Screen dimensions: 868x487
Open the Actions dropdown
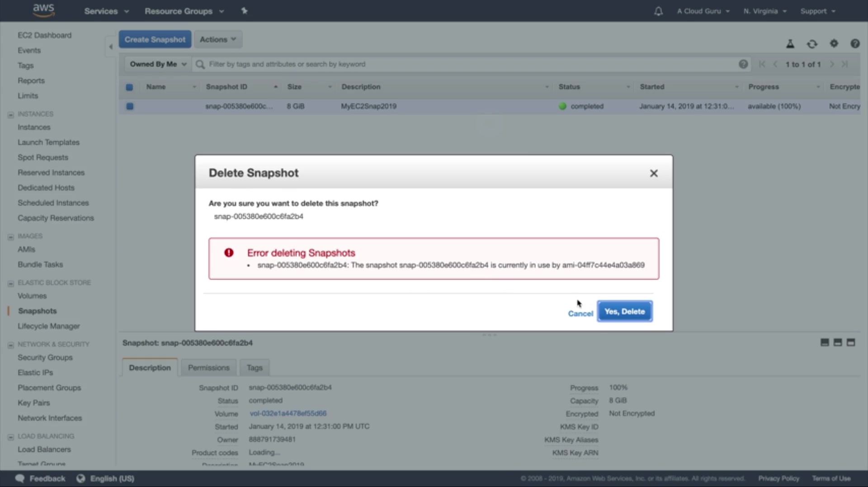[x=218, y=39]
